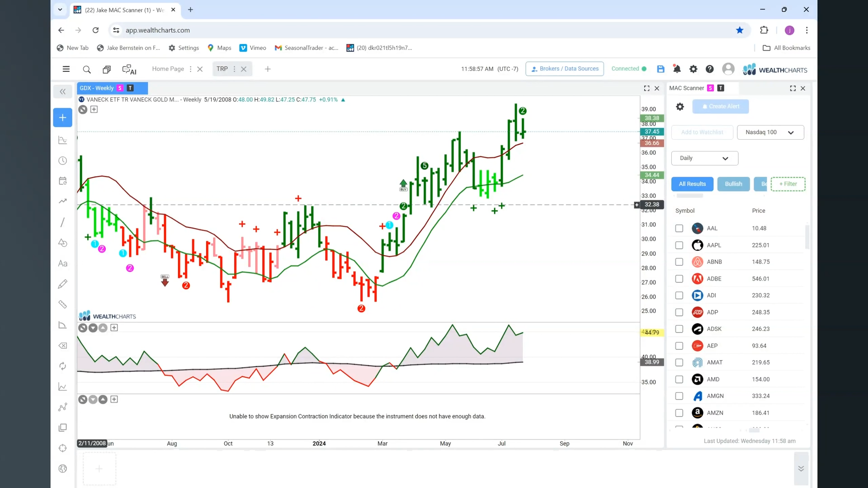This screenshot has width=868, height=488.
Task: Collapse the left drawing toolbar
Action: (62, 92)
